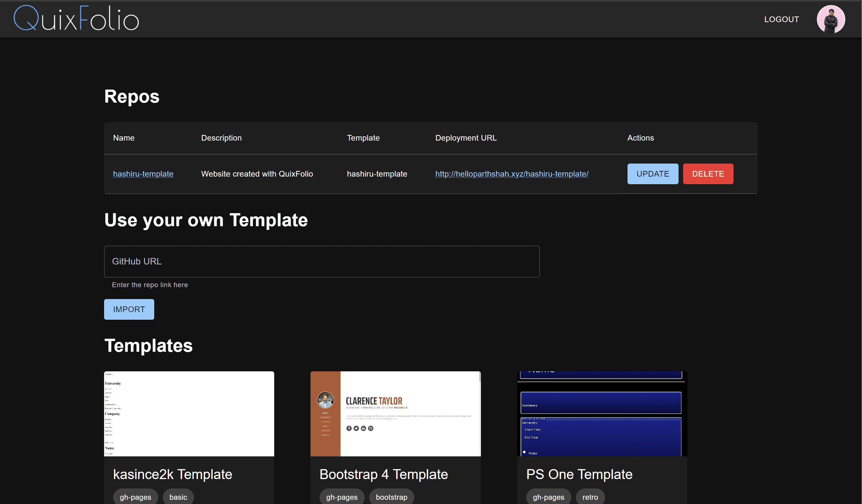This screenshot has height=504, width=862.
Task: Click the QuixFolio logo
Action: tap(76, 18)
